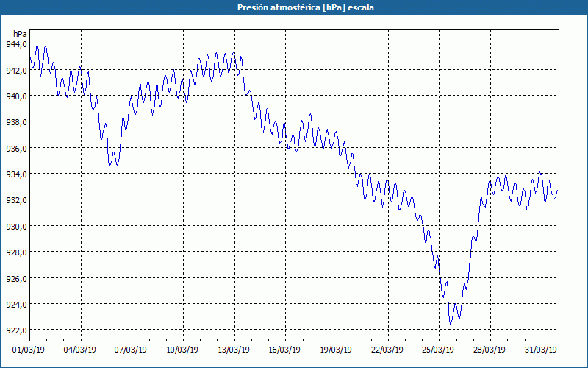588x368 pixels.
Task: Click the 13/03/19 date label
Action: 234,350
